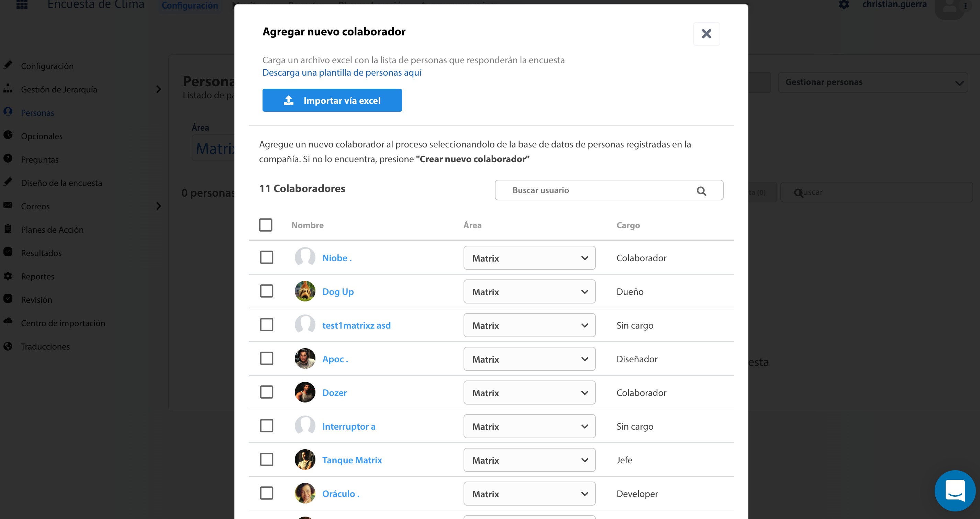Open Diseño de la encuesta sidebar item
Screen dimensions: 980x519
click(61, 183)
